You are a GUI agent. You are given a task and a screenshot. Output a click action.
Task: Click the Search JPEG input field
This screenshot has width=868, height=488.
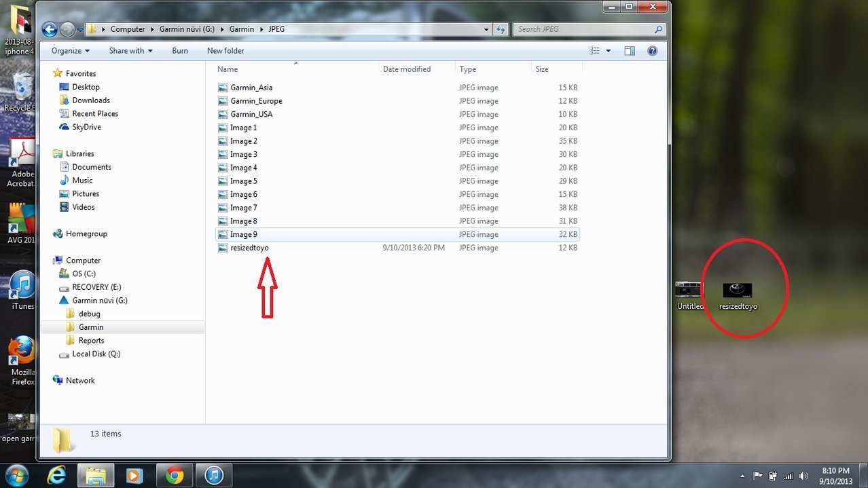coord(588,29)
